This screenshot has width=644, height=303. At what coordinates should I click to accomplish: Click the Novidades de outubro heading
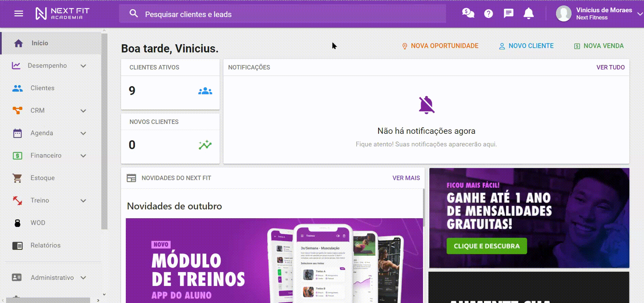(174, 206)
